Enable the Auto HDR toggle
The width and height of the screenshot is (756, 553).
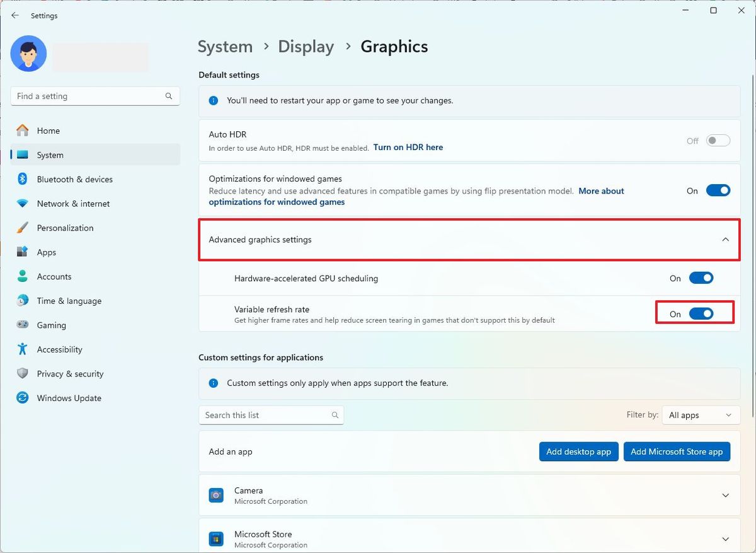pyautogui.click(x=718, y=140)
